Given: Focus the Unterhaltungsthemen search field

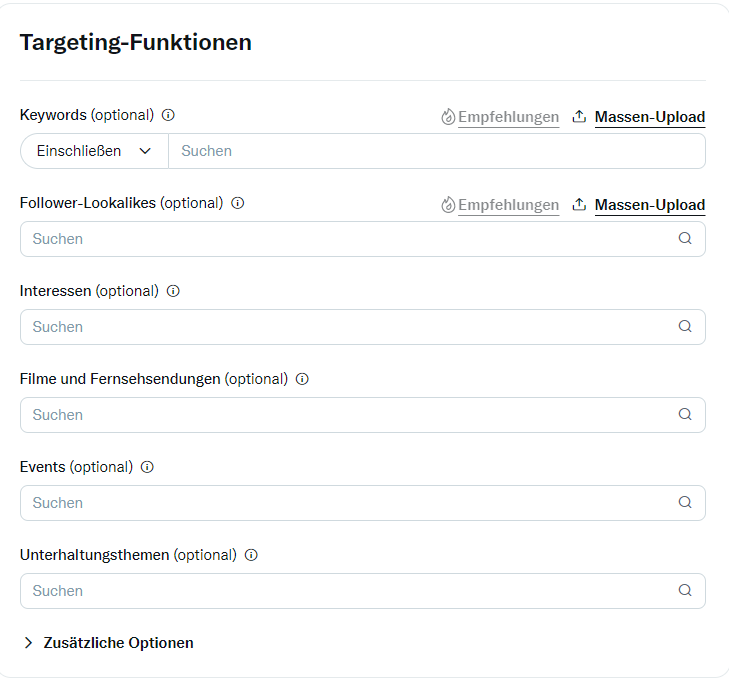Looking at the screenshot, I should click(x=363, y=591).
